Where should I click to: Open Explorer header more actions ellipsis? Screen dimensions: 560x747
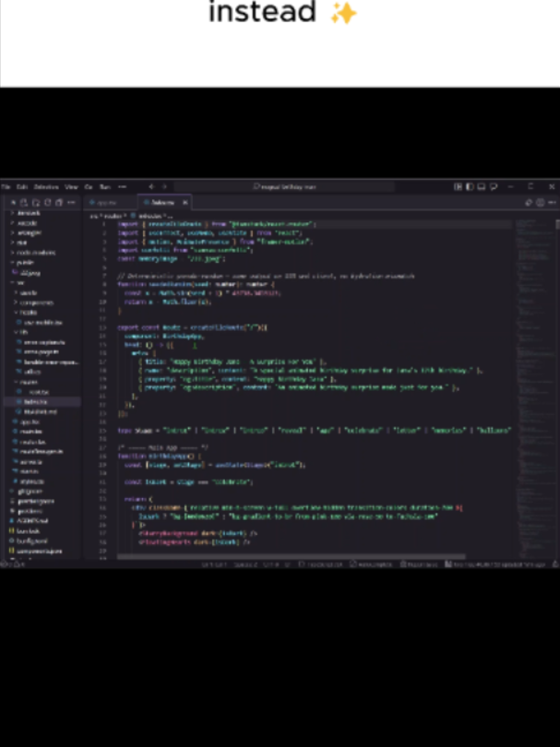71,203
